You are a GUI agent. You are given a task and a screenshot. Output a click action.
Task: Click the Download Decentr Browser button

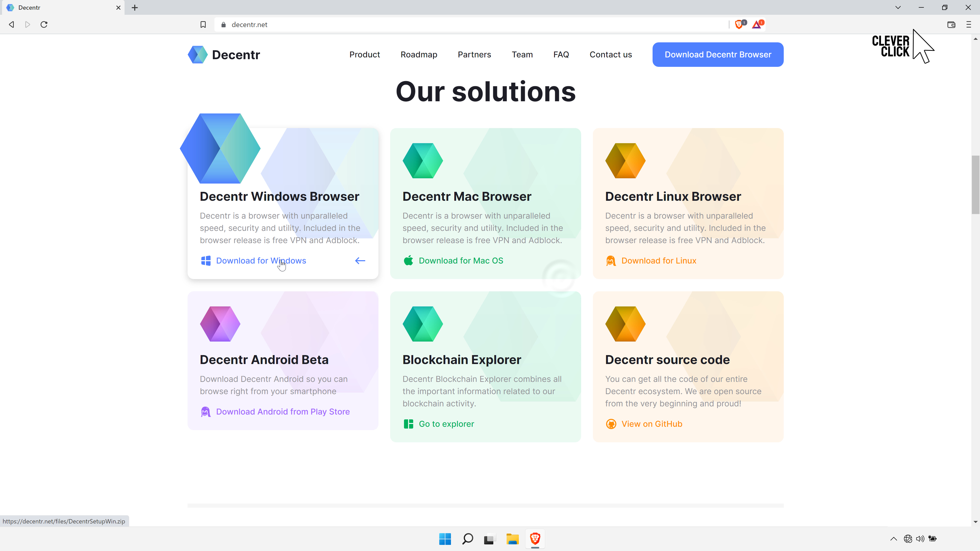pyautogui.click(x=717, y=54)
